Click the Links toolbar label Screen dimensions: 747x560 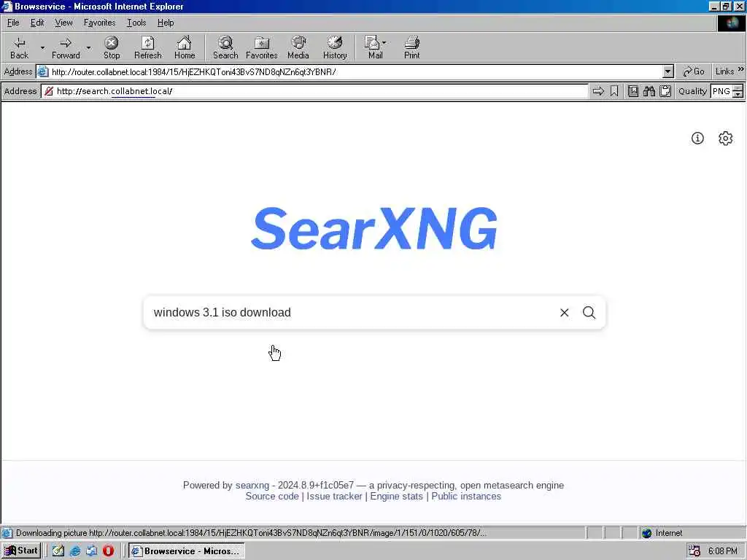point(724,71)
